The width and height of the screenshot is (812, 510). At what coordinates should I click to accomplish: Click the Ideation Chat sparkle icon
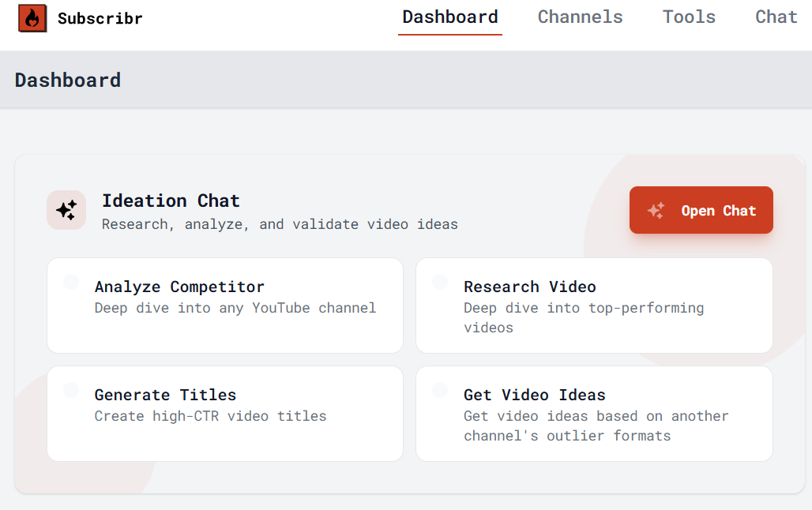[x=66, y=210]
